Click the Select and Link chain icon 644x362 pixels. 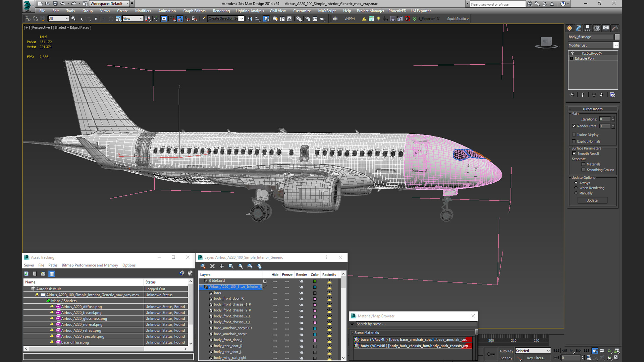tap(28, 19)
